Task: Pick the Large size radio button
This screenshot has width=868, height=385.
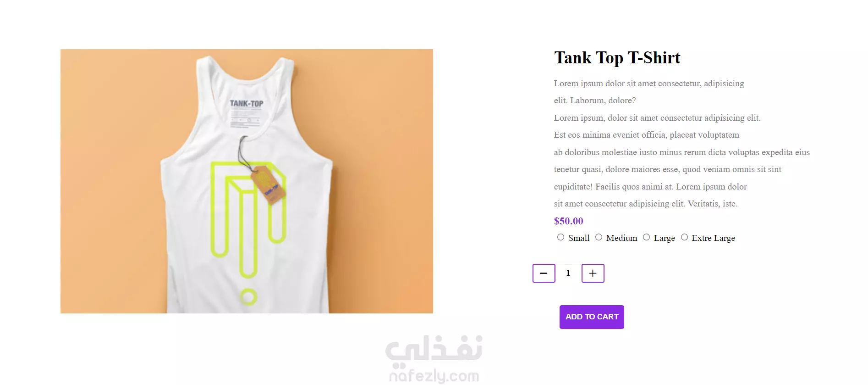Action: pyautogui.click(x=646, y=237)
